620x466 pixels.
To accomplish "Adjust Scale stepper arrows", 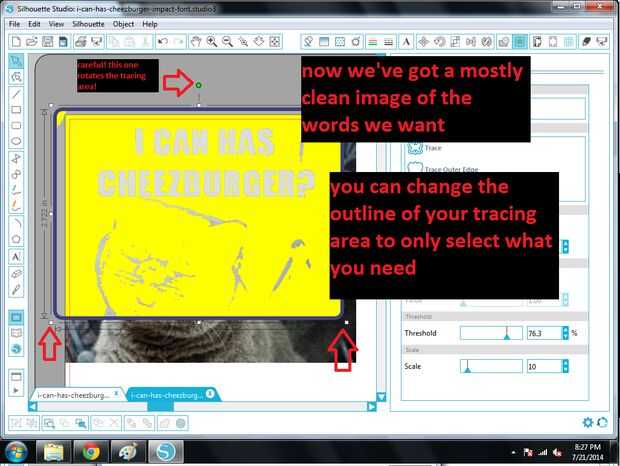I will tap(565, 366).
